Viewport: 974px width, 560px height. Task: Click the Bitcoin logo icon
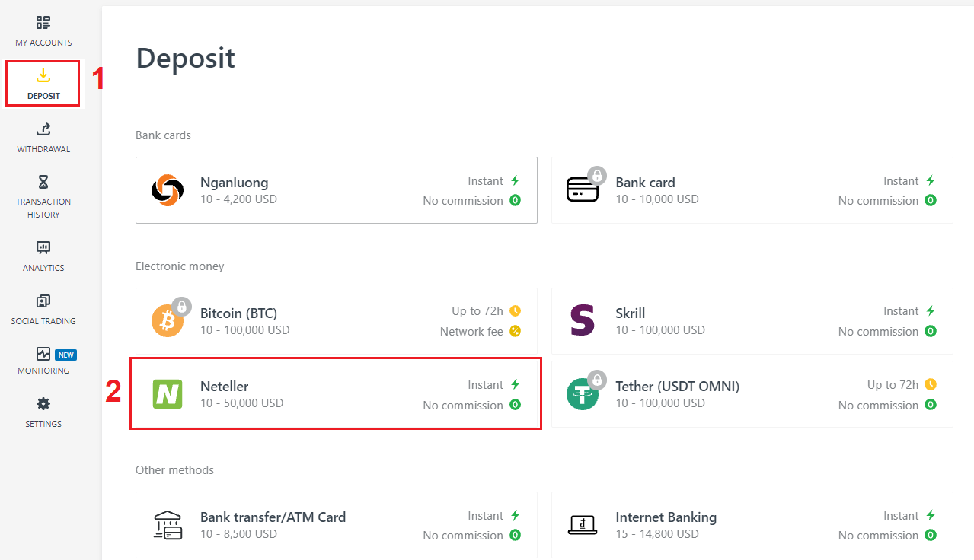[168, 321]
